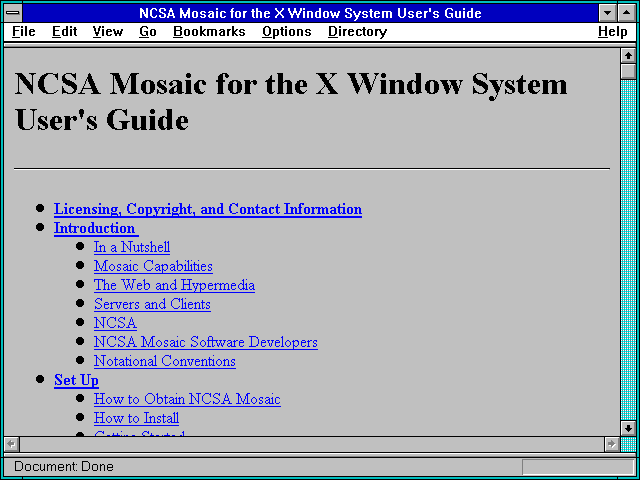Click the vertical scrollbar up arrow

tap(628, 56)
